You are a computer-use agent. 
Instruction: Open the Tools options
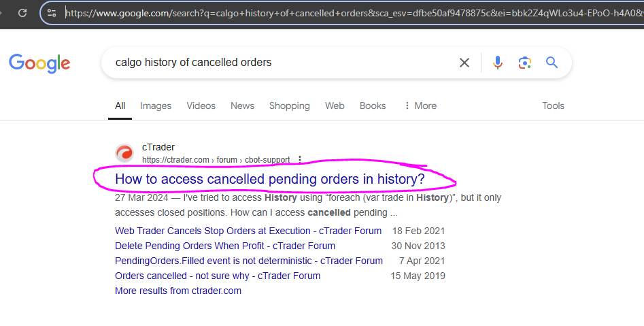[x=553, y=105]
